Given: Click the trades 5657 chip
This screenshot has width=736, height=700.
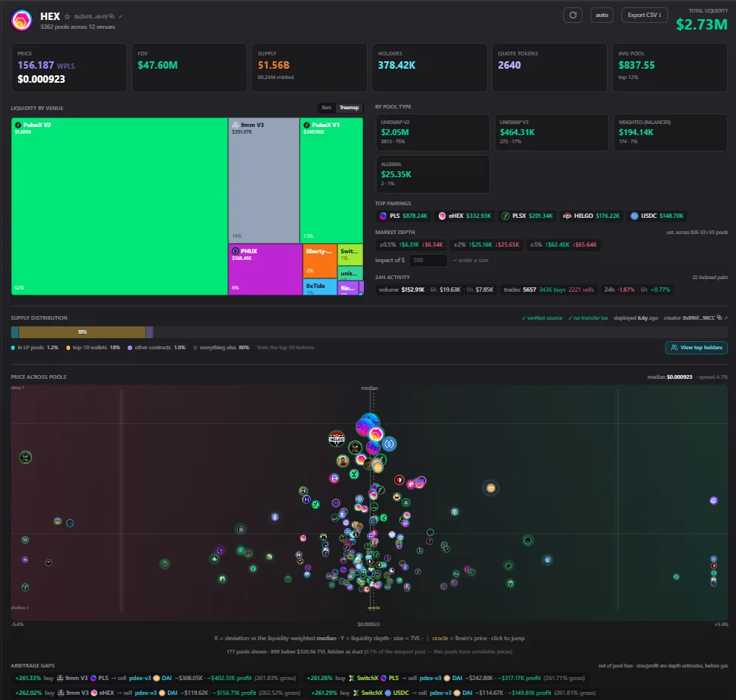Looking at the screenshot, I should pos(548,289).
